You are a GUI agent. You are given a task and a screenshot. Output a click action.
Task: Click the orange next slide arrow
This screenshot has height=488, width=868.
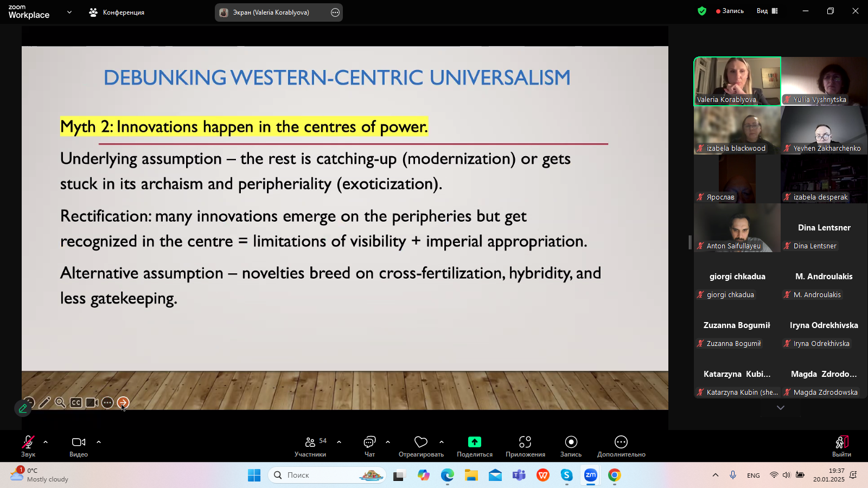point(123,402)
